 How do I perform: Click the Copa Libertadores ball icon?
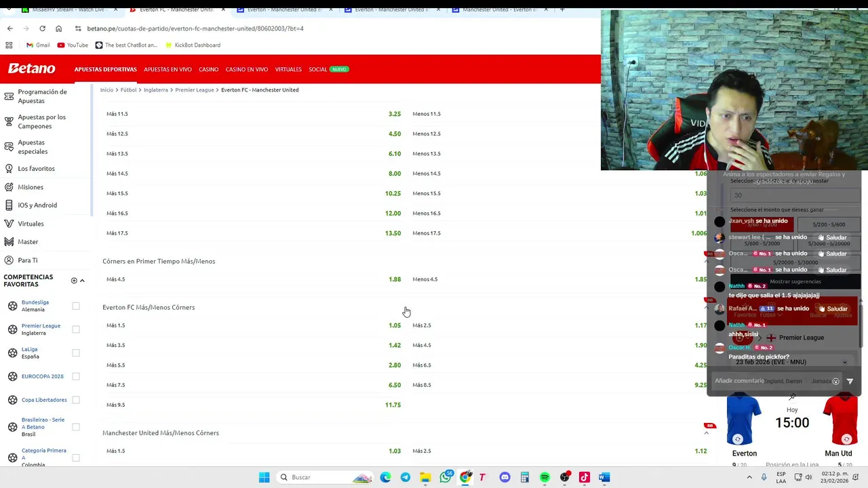coord(12,400)
